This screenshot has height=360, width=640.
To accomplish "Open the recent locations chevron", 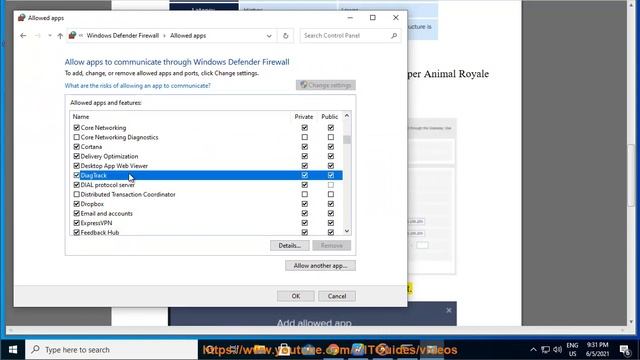I will click(x=50, y=36).
